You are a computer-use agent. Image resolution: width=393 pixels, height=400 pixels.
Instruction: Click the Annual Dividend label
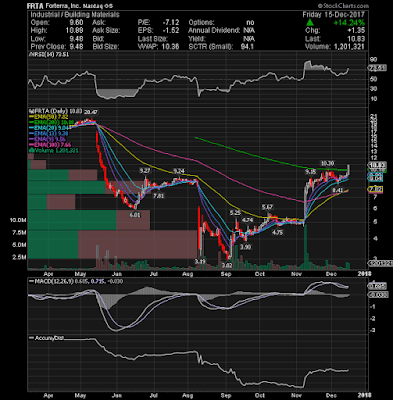pyautogui.click(x=214, y=30)
